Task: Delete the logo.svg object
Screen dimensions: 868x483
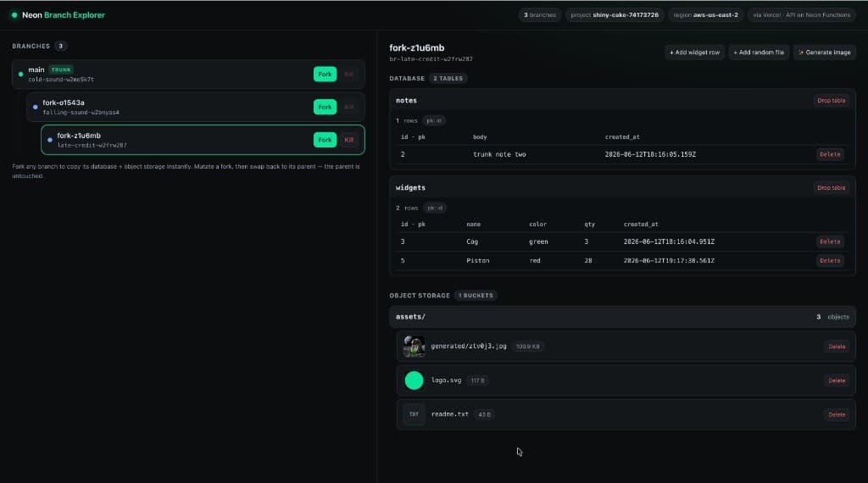Action: point(837,380)
